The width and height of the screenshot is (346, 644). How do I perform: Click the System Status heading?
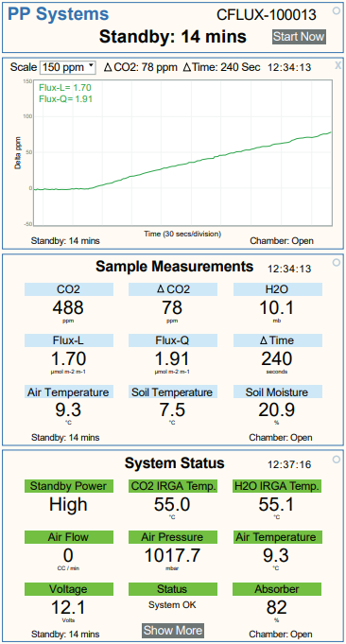tap(175, 463)
